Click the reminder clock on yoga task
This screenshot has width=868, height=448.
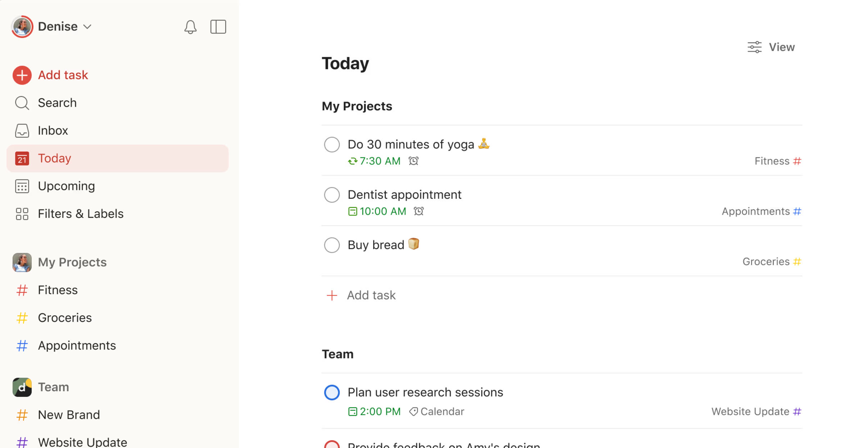click(x=413, y=161)
